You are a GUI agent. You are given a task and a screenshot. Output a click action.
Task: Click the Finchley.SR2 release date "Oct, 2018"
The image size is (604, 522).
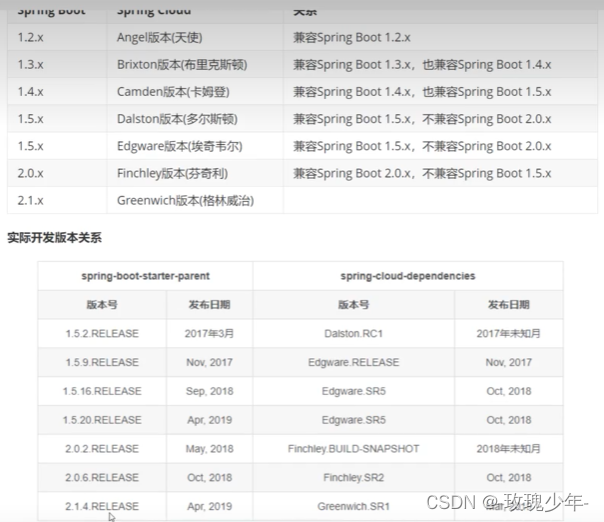508,478
